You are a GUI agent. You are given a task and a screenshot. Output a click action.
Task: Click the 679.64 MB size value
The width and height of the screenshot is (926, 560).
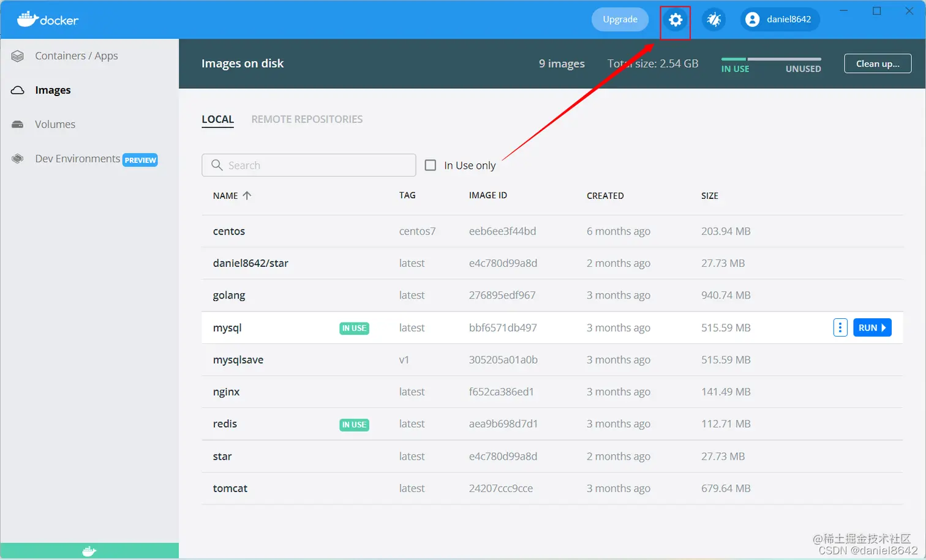[726, 488]
